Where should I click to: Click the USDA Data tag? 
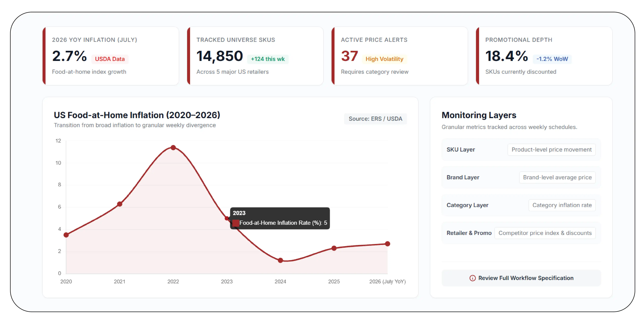pos(110,59)
